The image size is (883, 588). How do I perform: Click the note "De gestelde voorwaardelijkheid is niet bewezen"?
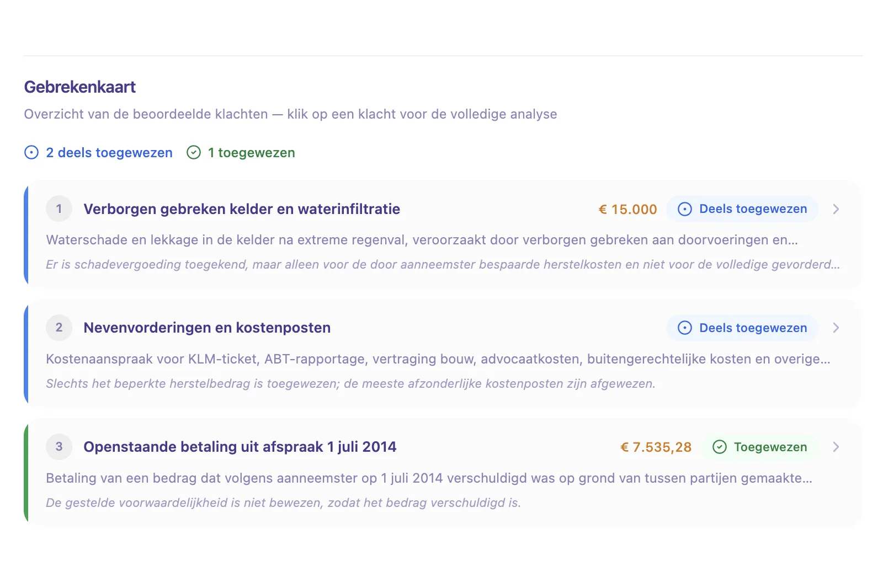[x=283, y=503]
